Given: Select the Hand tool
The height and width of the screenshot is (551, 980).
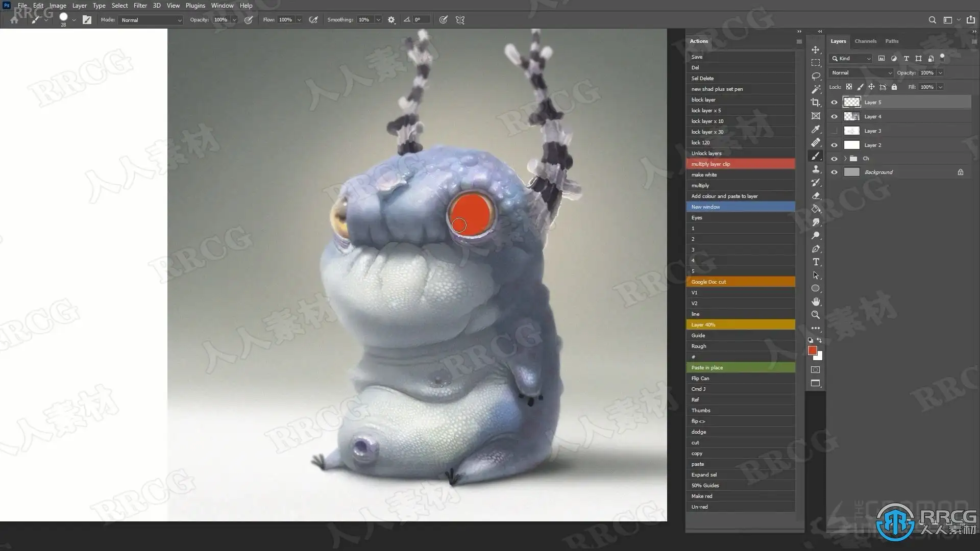Looking at the screenshot, I should click(x=816, y=302).
